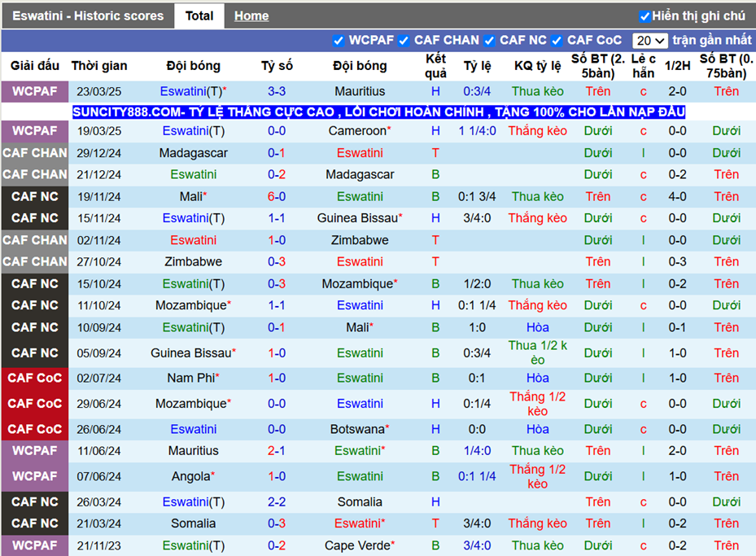Open Botswana team on 26/06/24
Viewport: 756px width, 556px height.
pos(360,429)
